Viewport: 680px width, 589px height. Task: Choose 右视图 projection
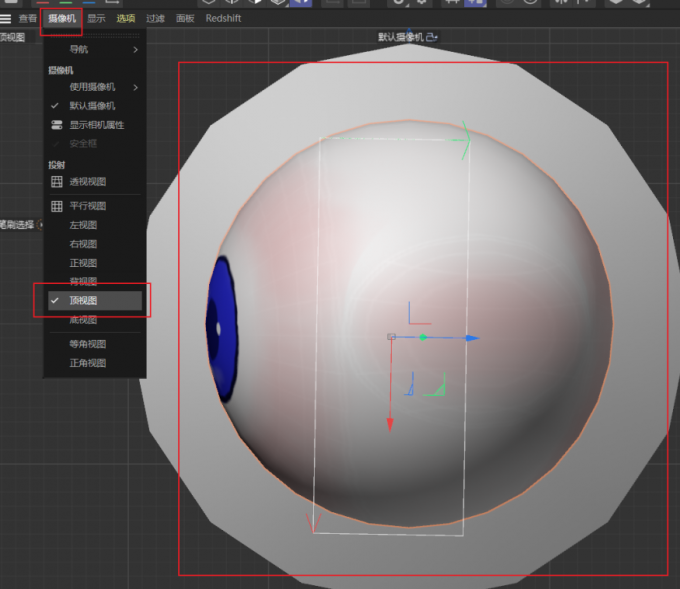[x=95, y=244]
